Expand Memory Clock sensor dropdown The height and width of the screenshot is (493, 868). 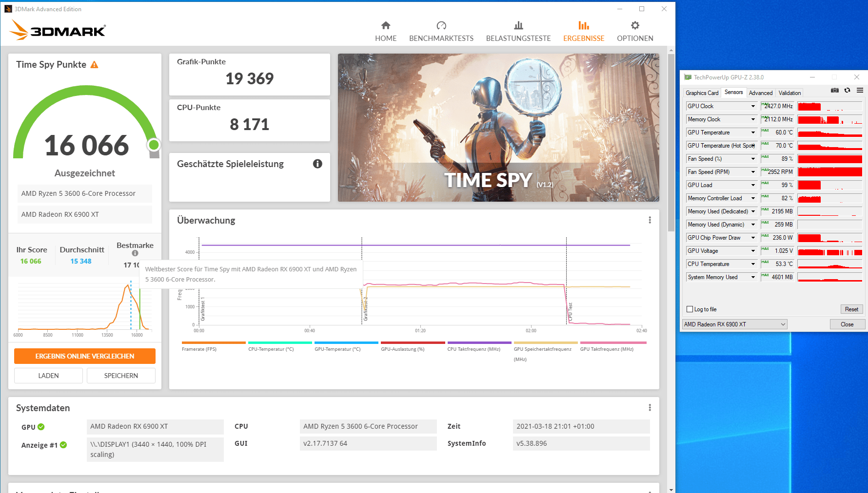pyautogui.click(x=753, y=119)
